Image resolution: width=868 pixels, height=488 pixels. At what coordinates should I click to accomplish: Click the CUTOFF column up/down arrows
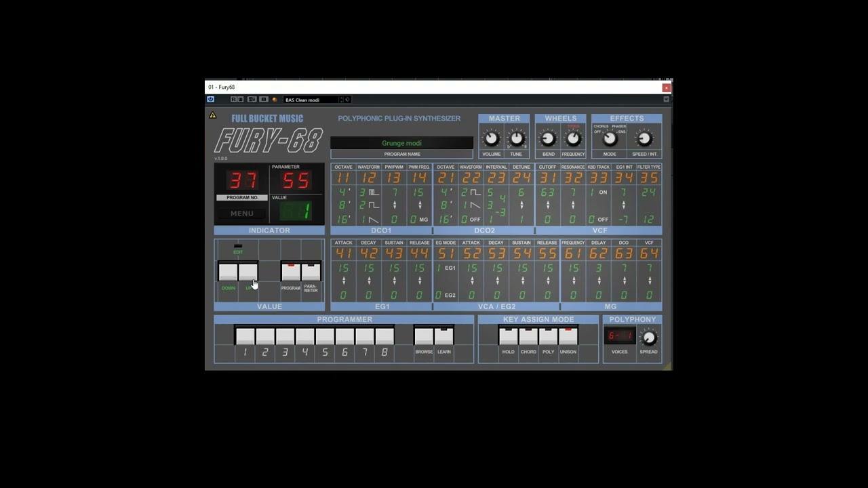(x=547, y=205)
